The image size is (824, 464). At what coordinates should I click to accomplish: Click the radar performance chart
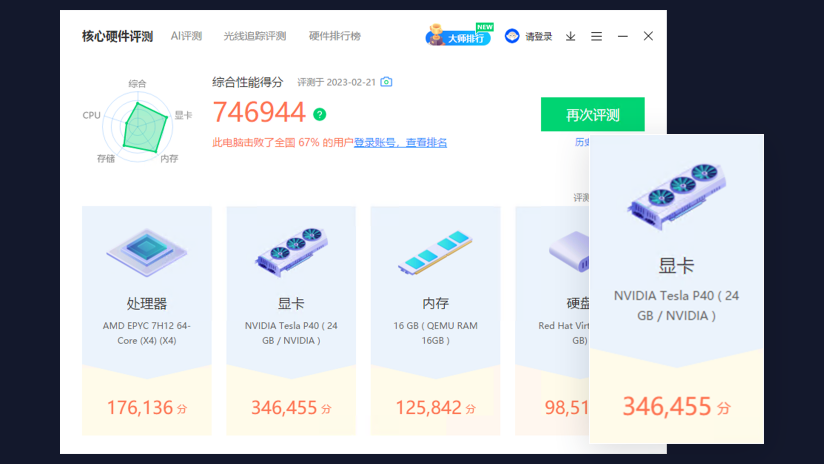click(x=138, y=126)
